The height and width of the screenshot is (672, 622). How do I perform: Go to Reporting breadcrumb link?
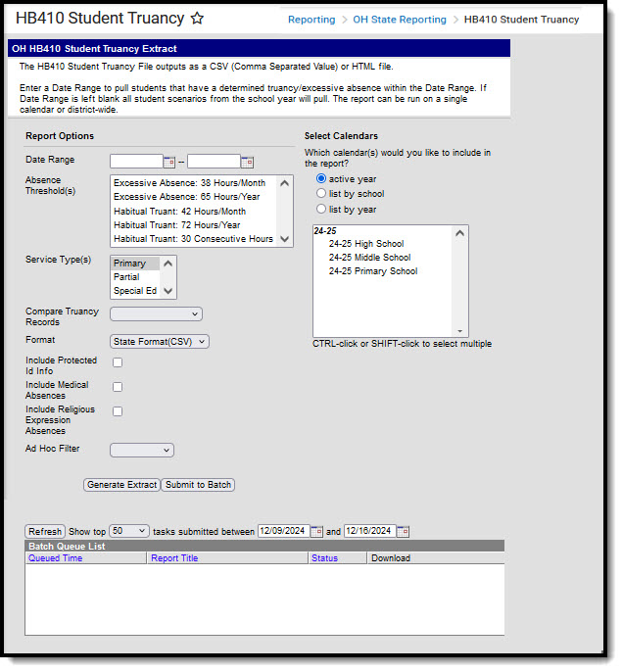coord(313,20)
